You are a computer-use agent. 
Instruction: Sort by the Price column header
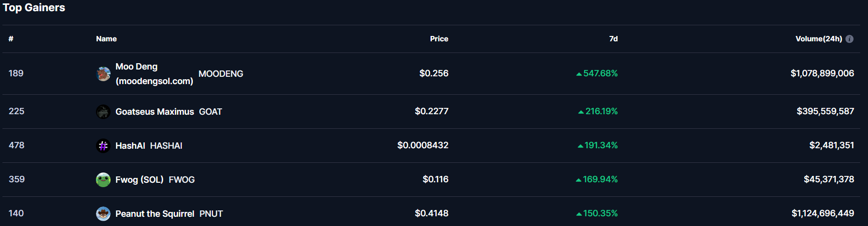pyautogui.click(x=439, y=39)
